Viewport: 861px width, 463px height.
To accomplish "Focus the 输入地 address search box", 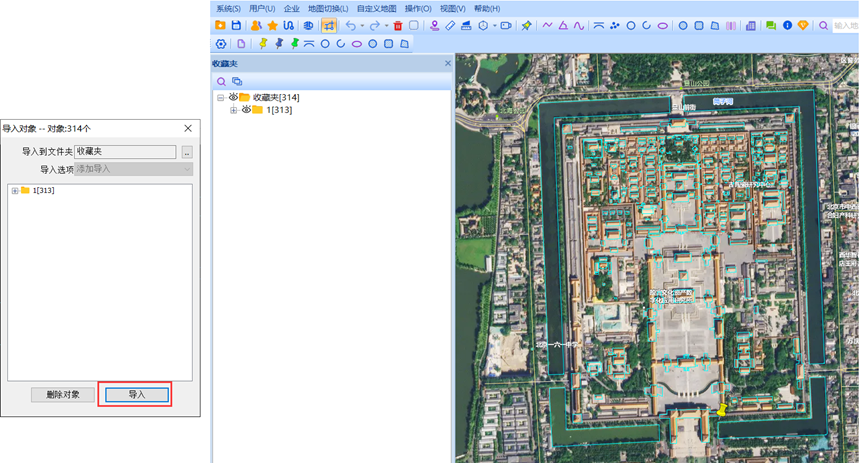I will 846,25.
